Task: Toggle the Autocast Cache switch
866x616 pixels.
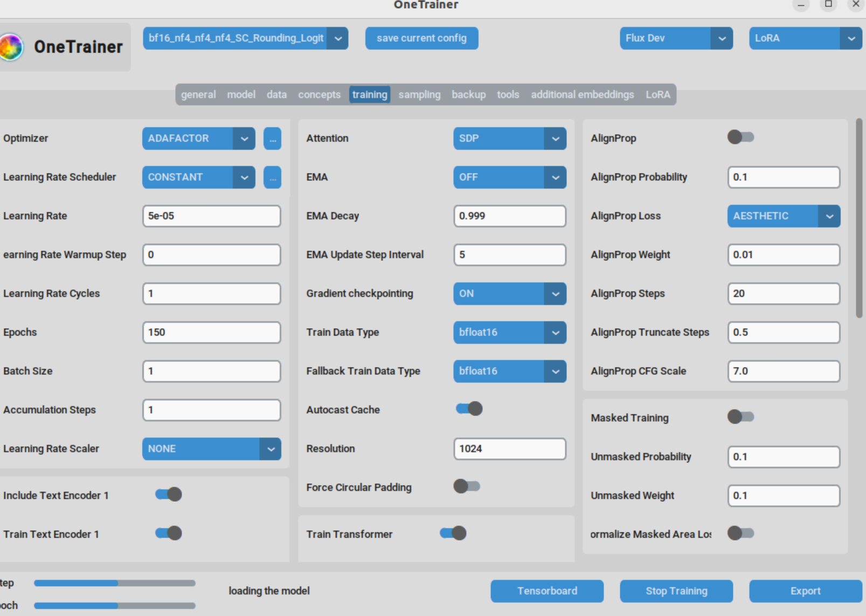Action: pyautogui.click(x=469, y=409)
